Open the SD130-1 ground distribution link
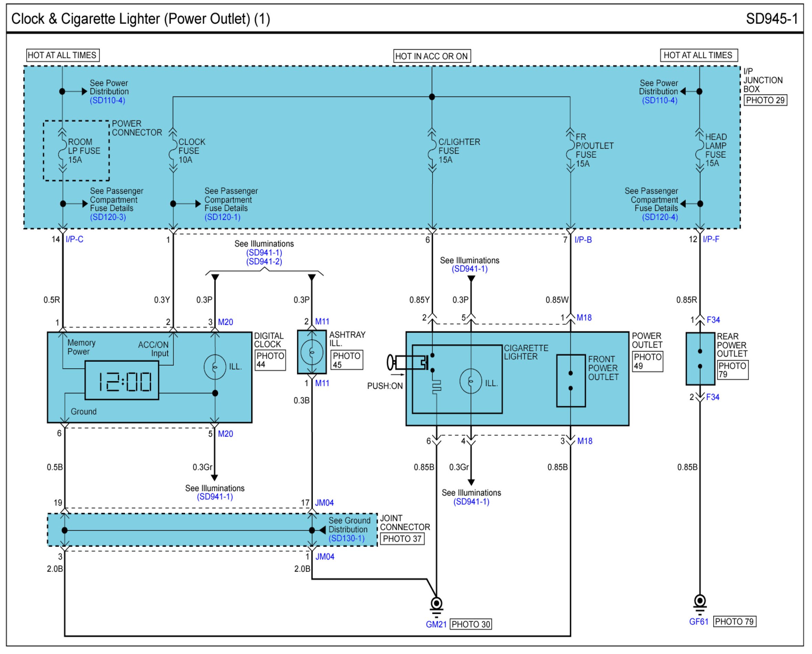The height and width of the screenshot is (654, 812). point(346,538)
